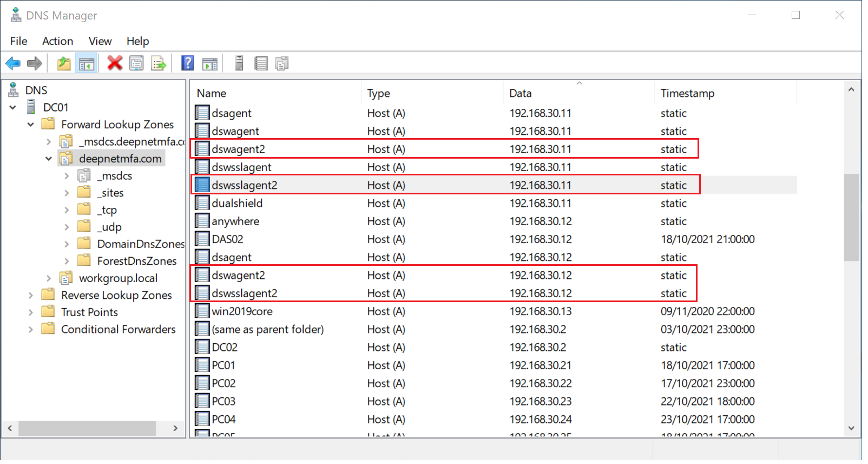Select the workgroup.local zone in tree

pyautogui.click(x=118, y=278)
